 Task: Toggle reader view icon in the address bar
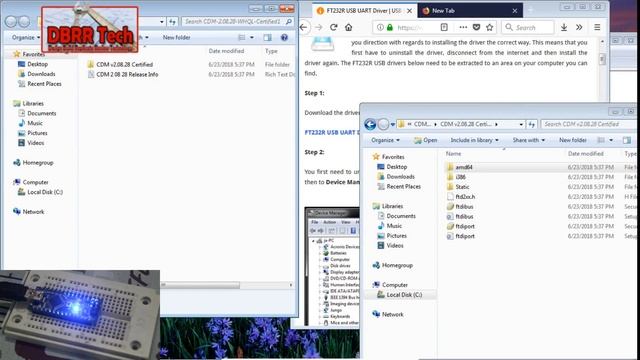point(444,27)
